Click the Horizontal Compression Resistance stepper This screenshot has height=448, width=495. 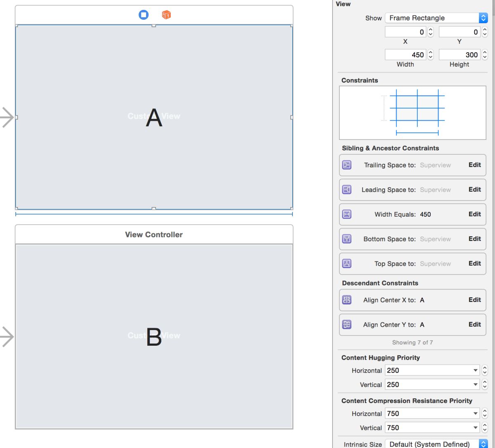(x=485, y=413)
